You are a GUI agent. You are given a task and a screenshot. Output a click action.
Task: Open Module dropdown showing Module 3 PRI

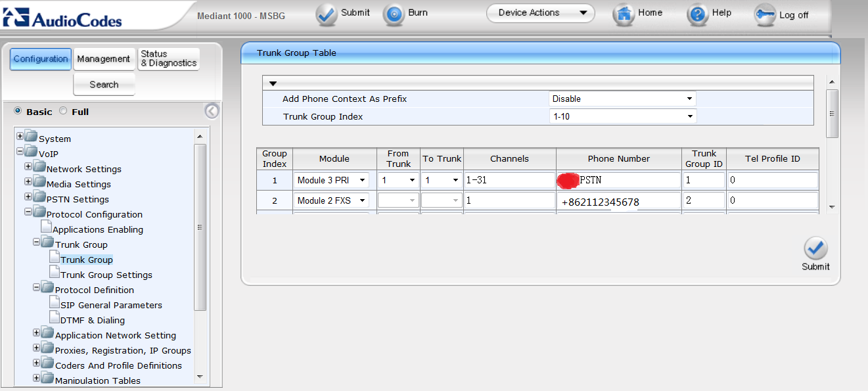pos(331,180)
